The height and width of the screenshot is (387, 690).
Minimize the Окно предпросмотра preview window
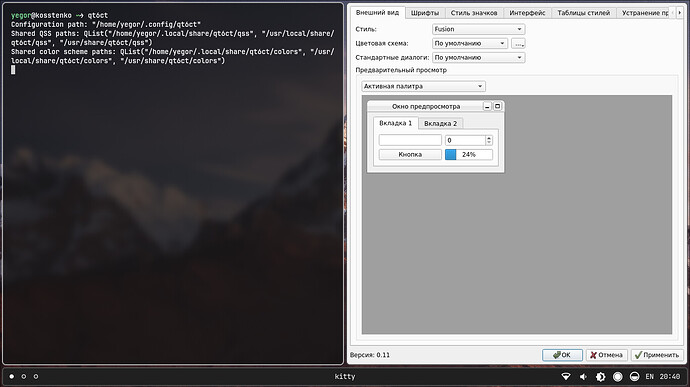(487, 106)
